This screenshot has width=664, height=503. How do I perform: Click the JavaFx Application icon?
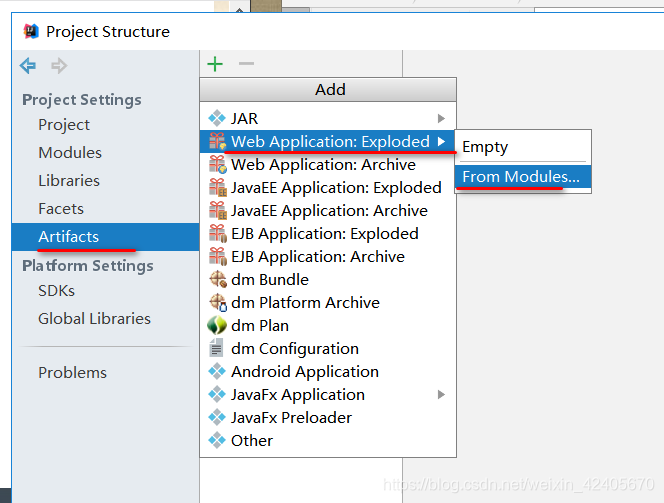tap(217, 394)
